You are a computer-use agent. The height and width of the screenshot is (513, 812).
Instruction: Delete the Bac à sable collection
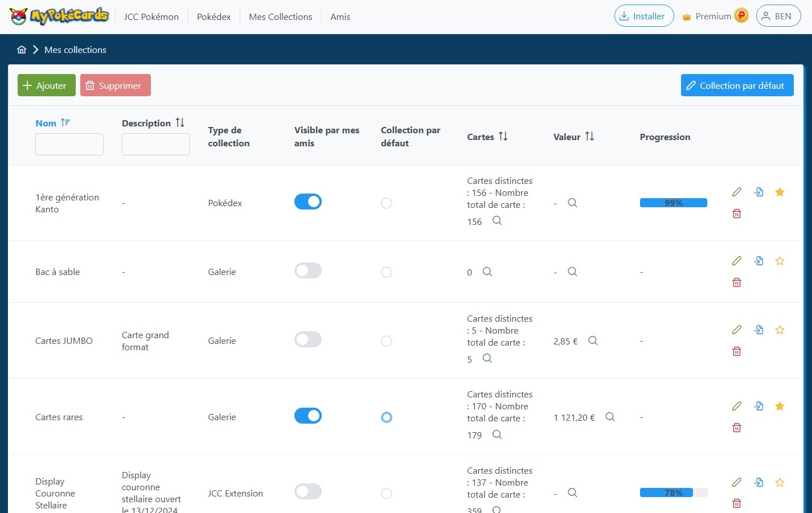pyautogui.click(x=736, y=282)
